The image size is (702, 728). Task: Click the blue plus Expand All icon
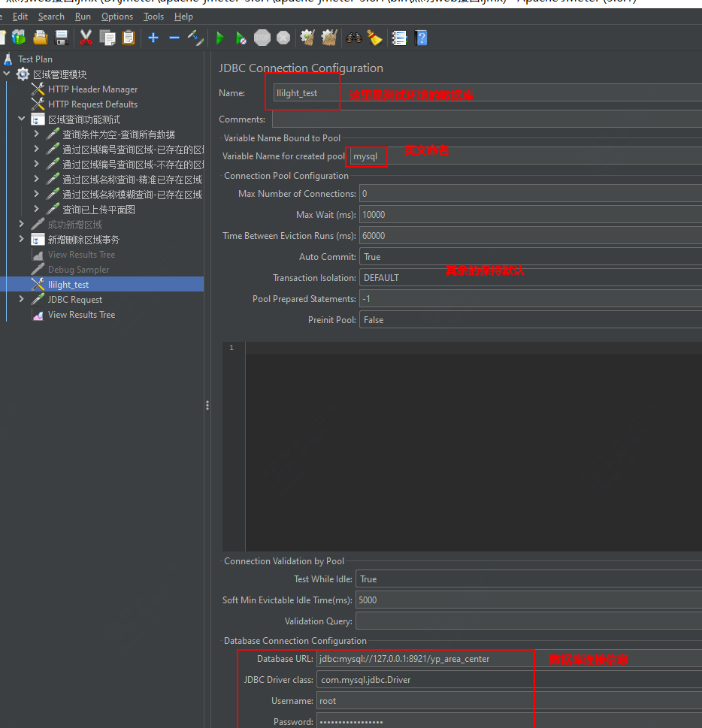point(153,38)
